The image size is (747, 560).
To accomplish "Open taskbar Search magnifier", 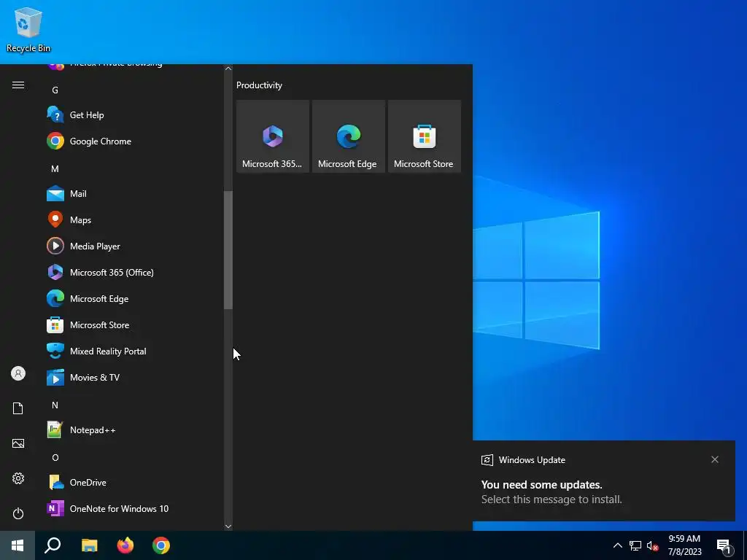I will pos(53,545).
